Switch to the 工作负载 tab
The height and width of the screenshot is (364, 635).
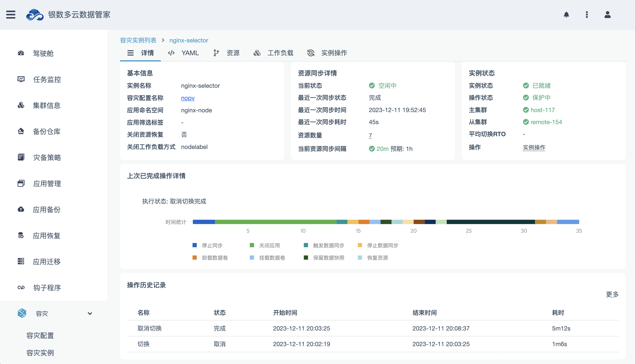tap(273, 53)
